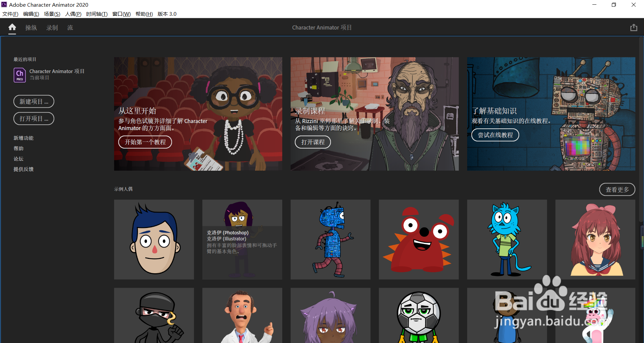The height and width of the screenshot is (343, 644).
Task: Switch to the 流 (Stream) workspace tab
Action: [70, 28]
